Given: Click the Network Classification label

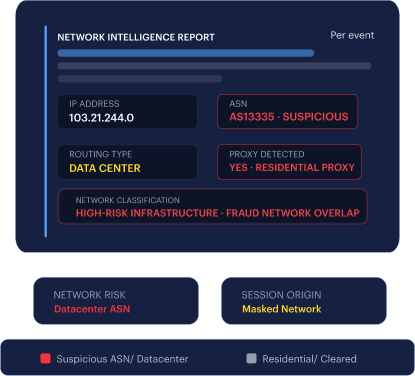Looking at the screenshot, I should [128, 200].
